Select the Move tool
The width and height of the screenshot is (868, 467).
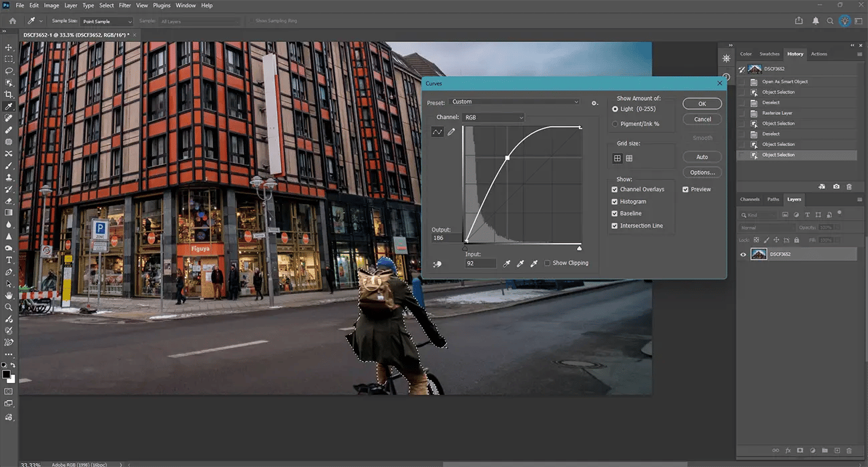pos(9,47)
